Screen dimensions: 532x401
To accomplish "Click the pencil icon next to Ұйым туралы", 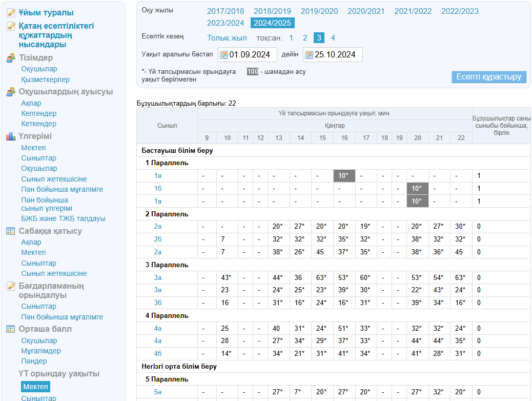I will point(11,13).
